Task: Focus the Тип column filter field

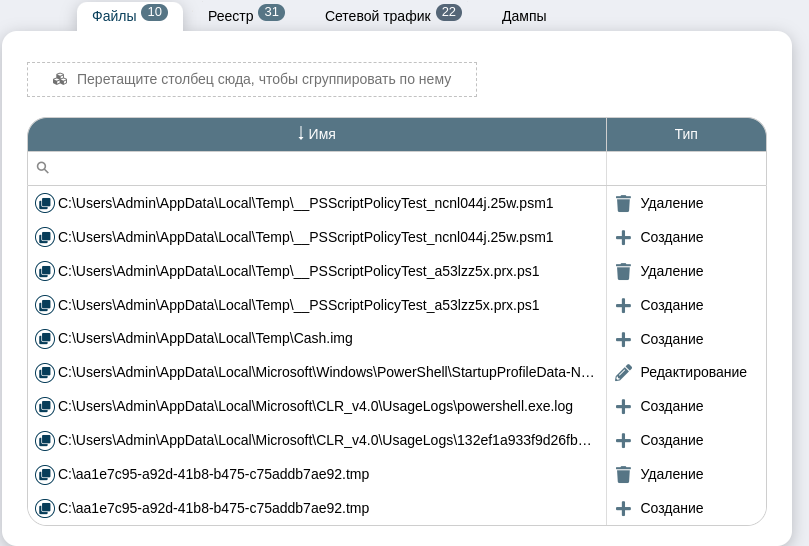Action: click(x=686, y=168)
